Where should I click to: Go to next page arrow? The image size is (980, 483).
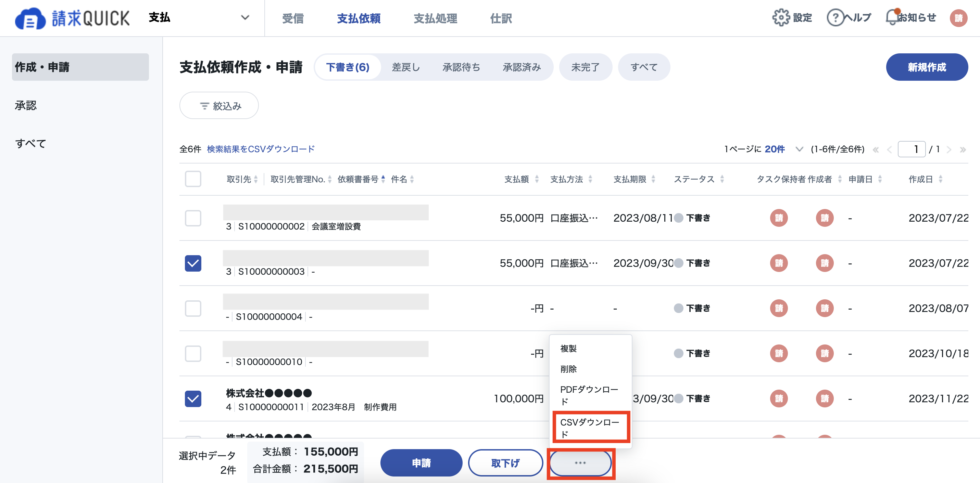(949, 149)
